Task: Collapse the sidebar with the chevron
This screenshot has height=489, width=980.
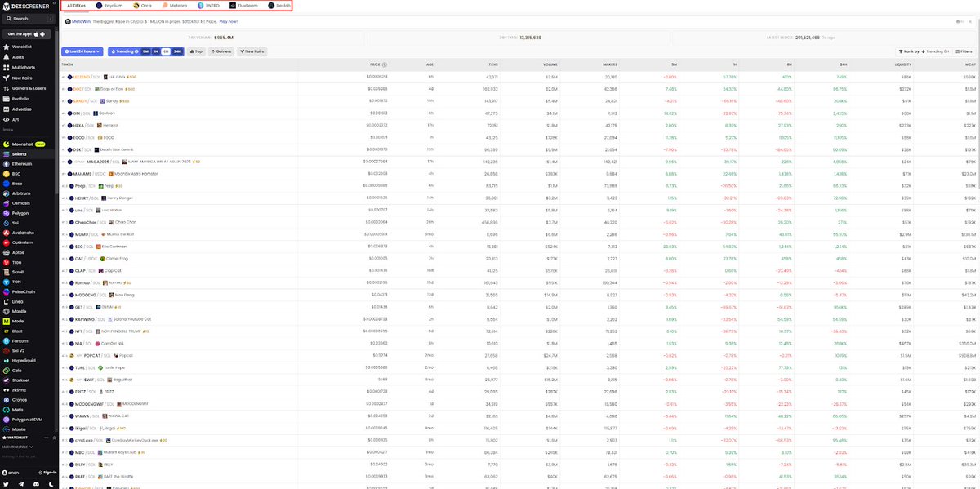Action: point(53,5)
